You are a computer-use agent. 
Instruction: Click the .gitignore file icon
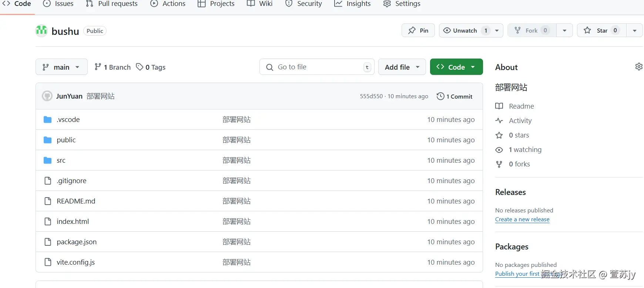click(x=47, y=181)
